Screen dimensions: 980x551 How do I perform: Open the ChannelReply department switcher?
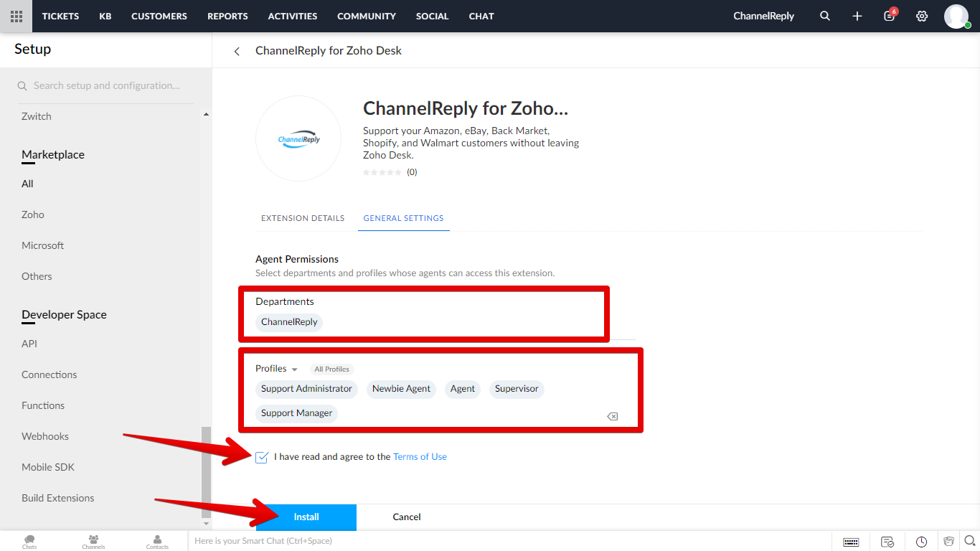pos(763,16)
